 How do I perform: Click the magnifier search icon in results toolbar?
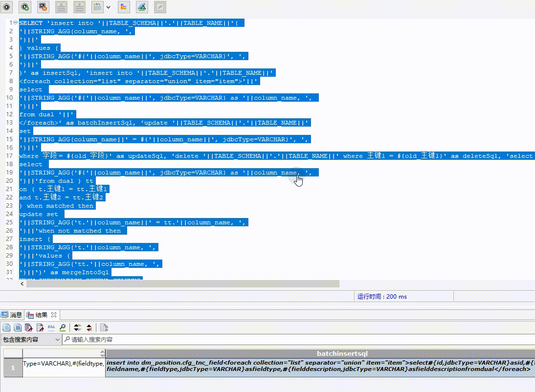click(x=63, y=328)
